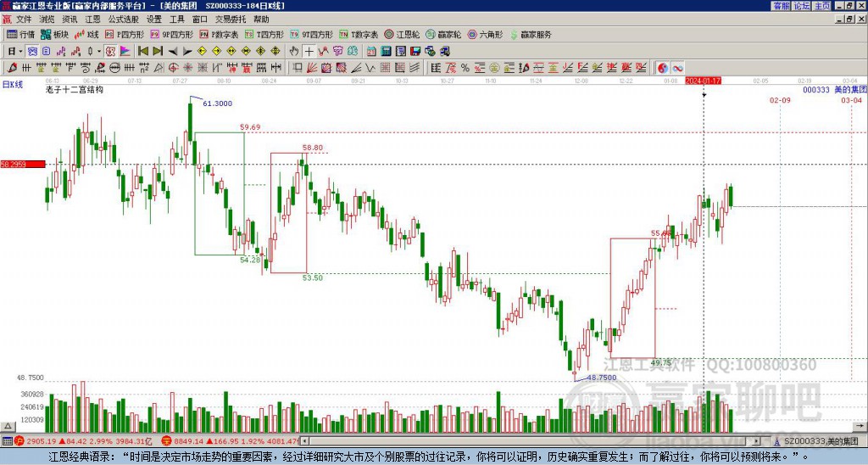868x465 pixels.
Task: Open the 板块 sector view
Action: coord(54,34)
